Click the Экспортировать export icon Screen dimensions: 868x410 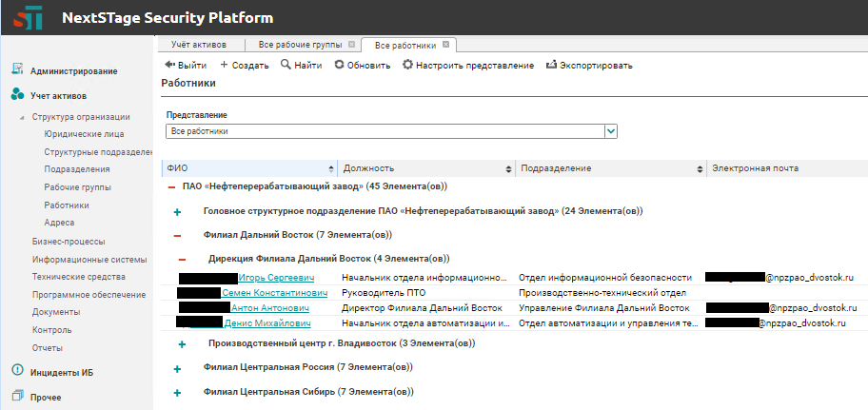point(551,66)
